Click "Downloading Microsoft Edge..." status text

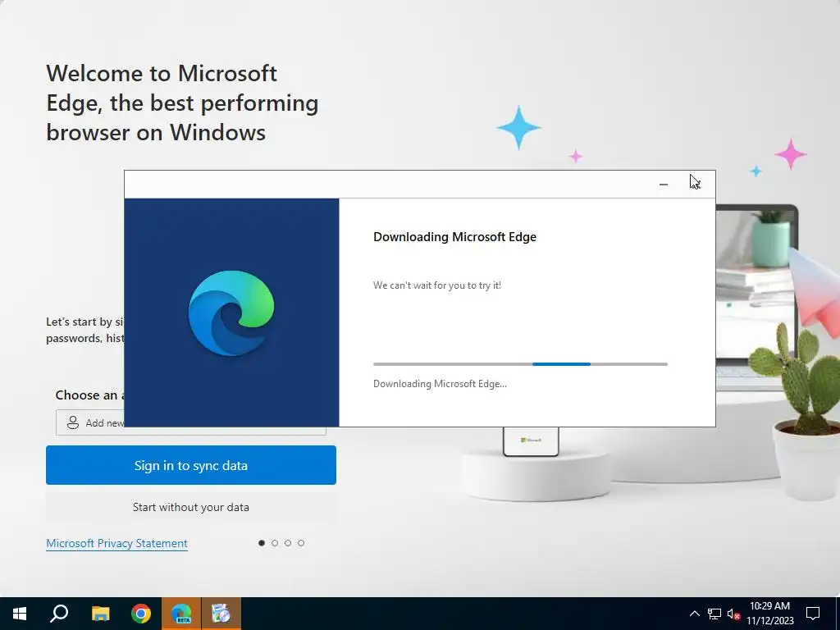point(440,384)
